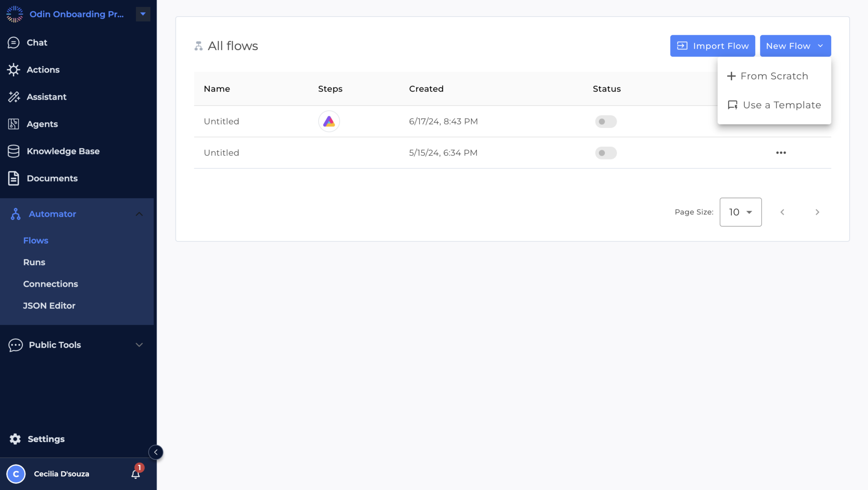Click the steps icon on the first Untitled flow
Image resolution: width=868 pixels, height=490 pixels.
point(328,121)
